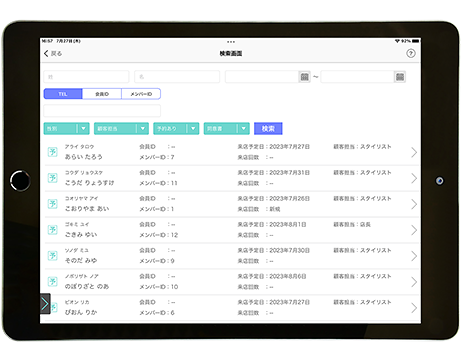The width and height of the screenshot is (462, 360).
Task: Open the 性別 dropdown
Action: coord(67,129)
